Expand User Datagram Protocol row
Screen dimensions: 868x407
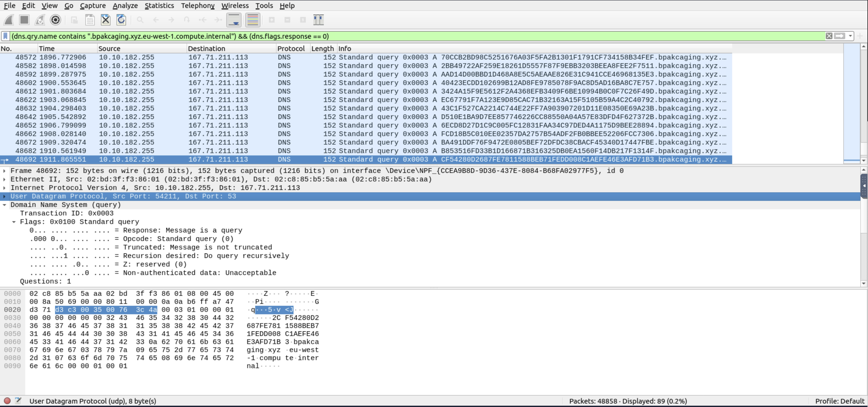coord(4,196)
